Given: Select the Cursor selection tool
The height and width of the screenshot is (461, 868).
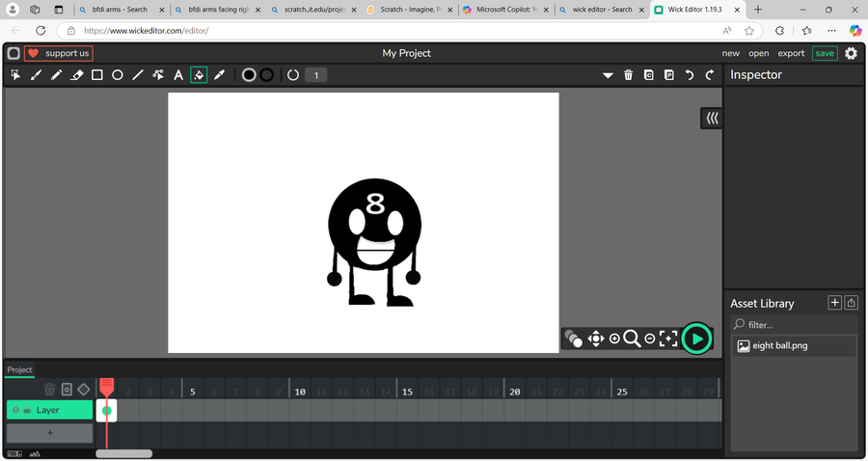Looking at the screenshot, I should click(x=15, y=75).
